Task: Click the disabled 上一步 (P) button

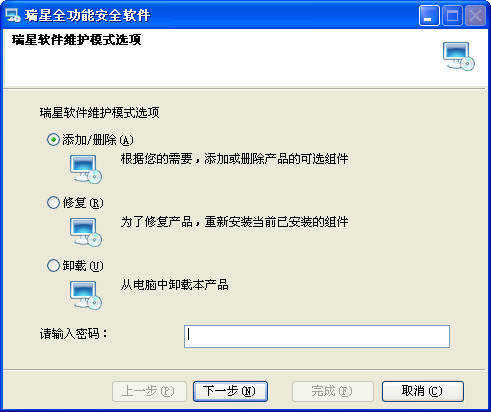Action: [x=149, y=391]
